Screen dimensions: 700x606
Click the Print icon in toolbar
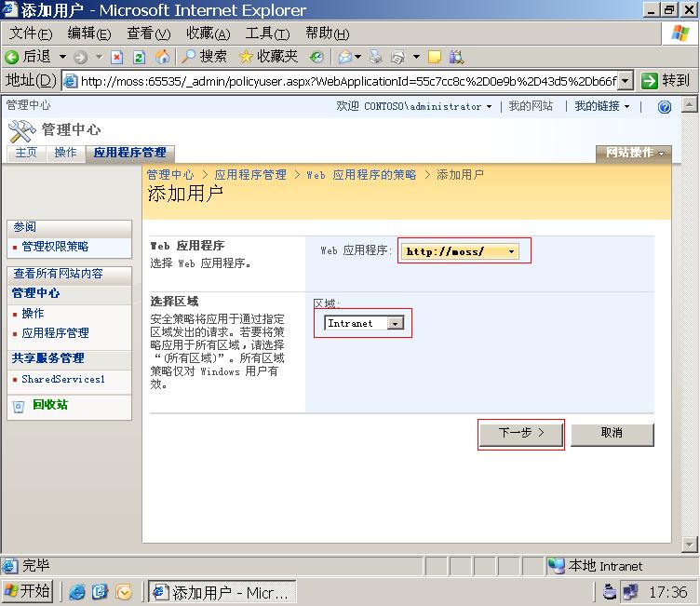coord(375,57)
